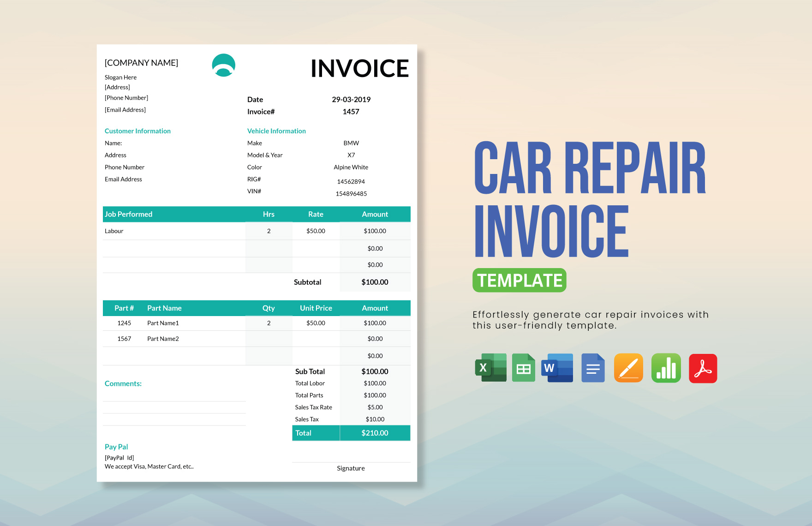
Task: Click the Rate column header
Action: 316,214
